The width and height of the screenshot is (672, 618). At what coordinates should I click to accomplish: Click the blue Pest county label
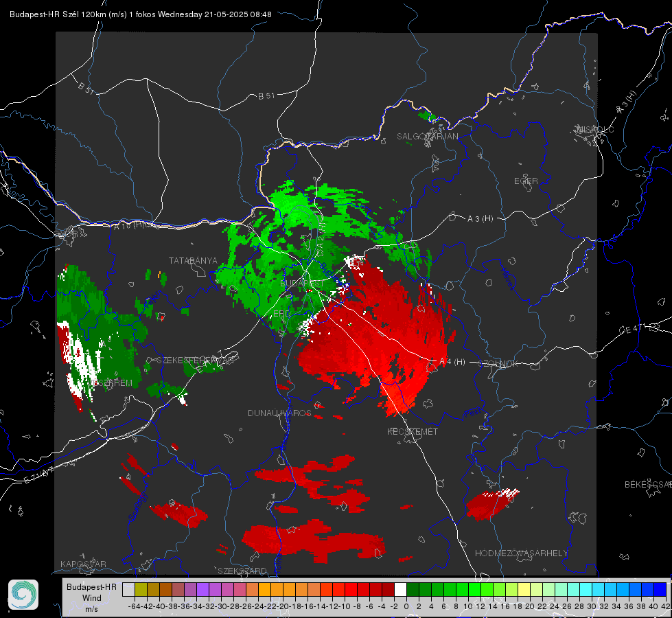click(472, 413)
